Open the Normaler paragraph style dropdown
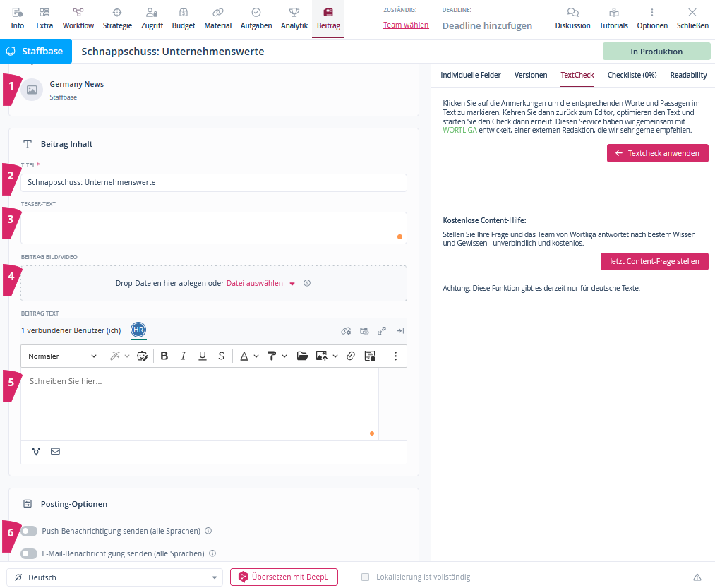This screenshot has width=715, height=588. tap(62, 356)
